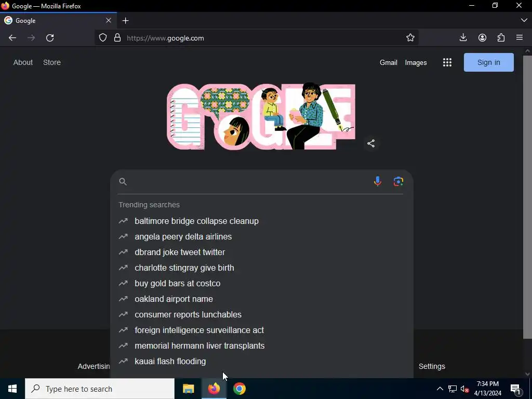Screen dimensions: 532x399
Task: Choose 'memorial hermann liver transplants' trending search
Action: pos(262,345)
